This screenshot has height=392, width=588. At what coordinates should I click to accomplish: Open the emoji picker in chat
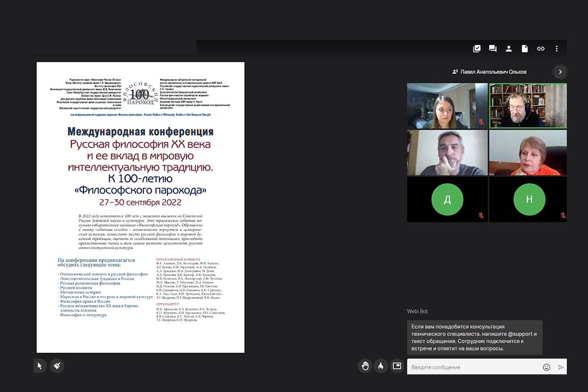[546, 367]
